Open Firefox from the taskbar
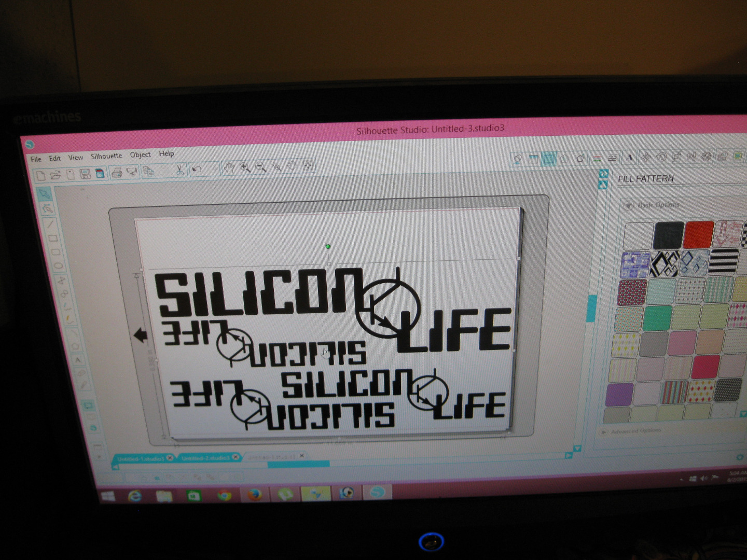Screen dimensions: 747x560 [x=255, y=495]
